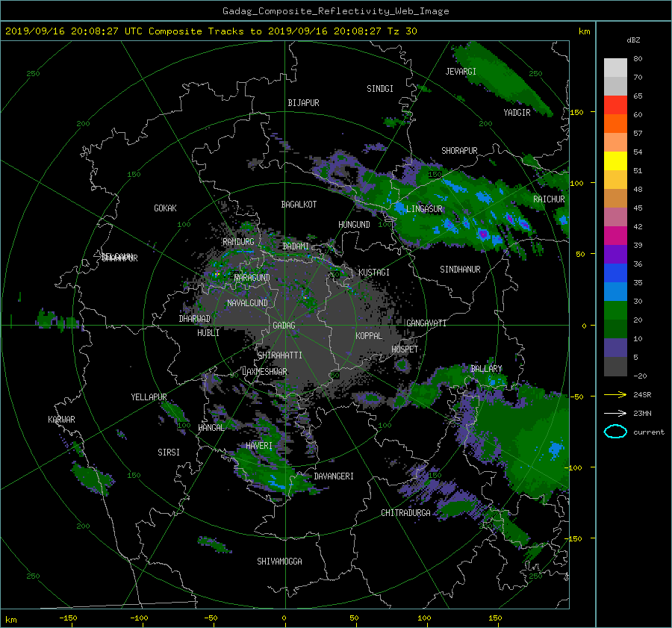Click the SHIRAHATTI city label
The height and width of the screenshot is (628, 672).
[x=280, y=355]
